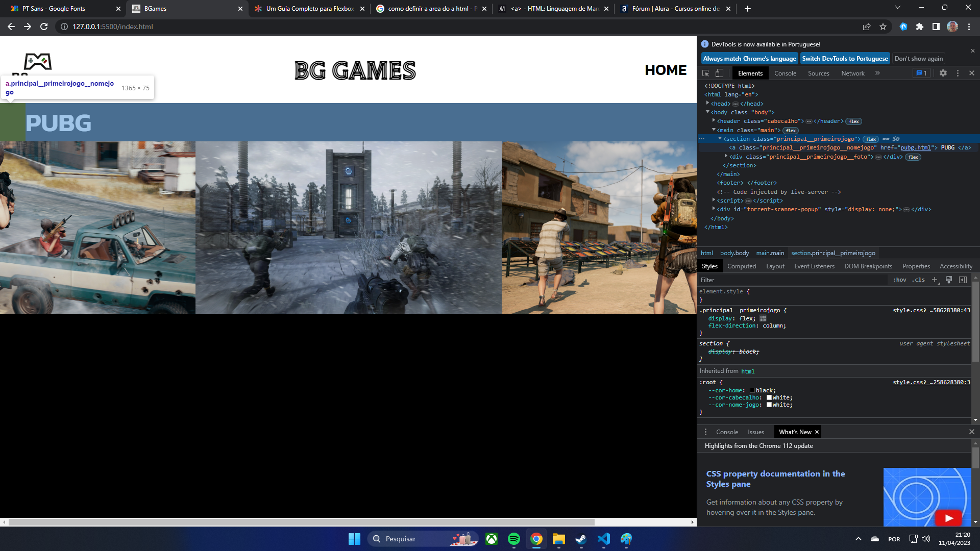The image size is (980, 551).
Task: Expand the header cabecalho node
Action: pyautogui.click(x=714, y=120)
